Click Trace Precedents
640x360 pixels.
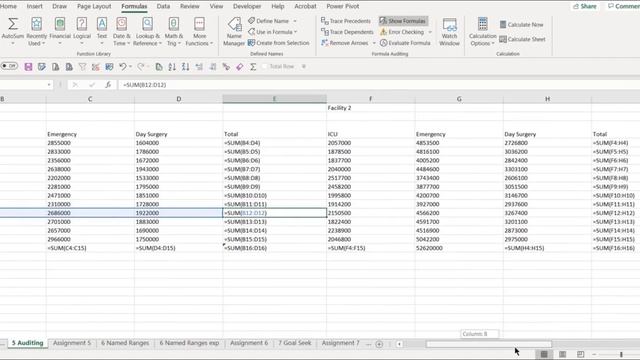point(346,21)
